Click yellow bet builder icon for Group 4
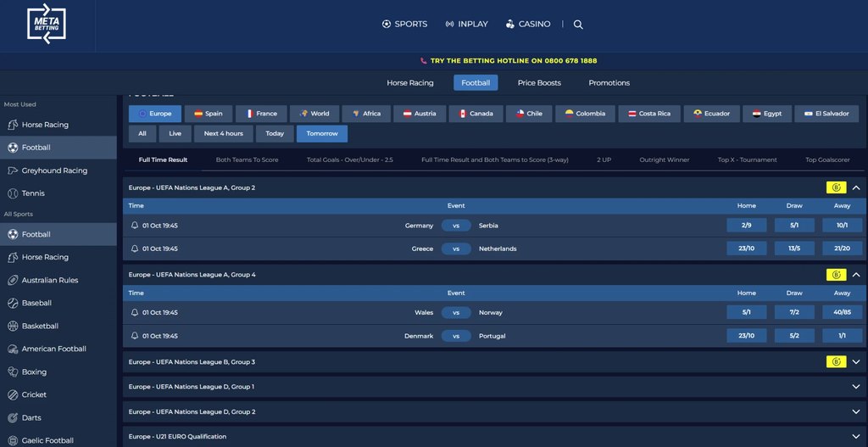The width and height of the screenshot is (868, 447). pyautogui.click(x=836, y=275)
